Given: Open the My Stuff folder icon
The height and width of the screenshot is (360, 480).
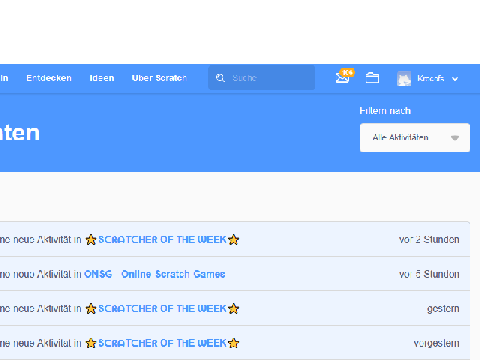Looking at the screenshot, I should 372,78.
